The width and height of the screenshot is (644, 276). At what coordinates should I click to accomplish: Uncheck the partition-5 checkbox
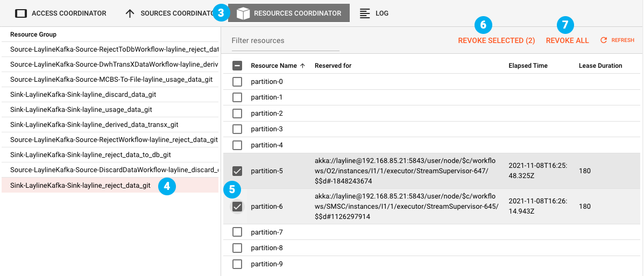[x=237, y=171]
